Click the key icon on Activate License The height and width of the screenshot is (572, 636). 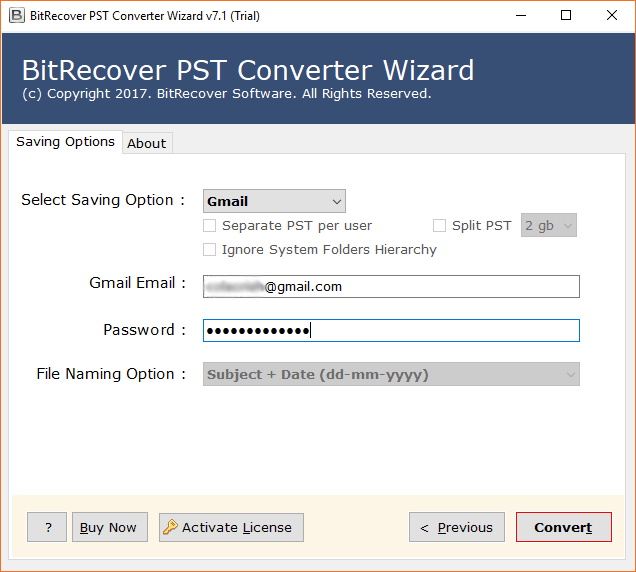coord(170,527)
